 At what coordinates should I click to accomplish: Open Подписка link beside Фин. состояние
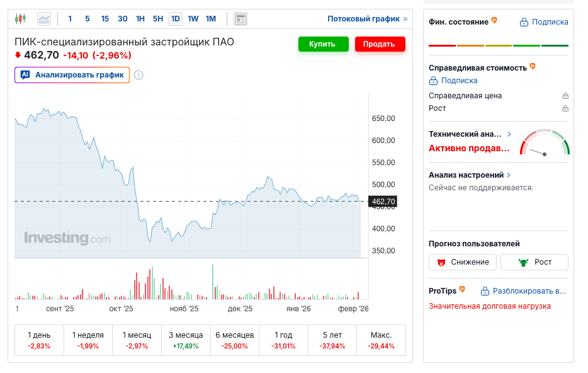[x=544, y=22]
